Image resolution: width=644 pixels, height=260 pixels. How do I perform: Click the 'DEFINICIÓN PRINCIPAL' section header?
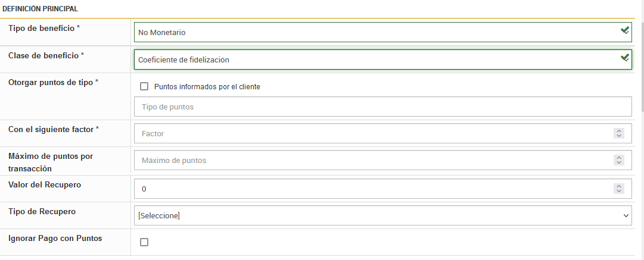pos(40,9)
